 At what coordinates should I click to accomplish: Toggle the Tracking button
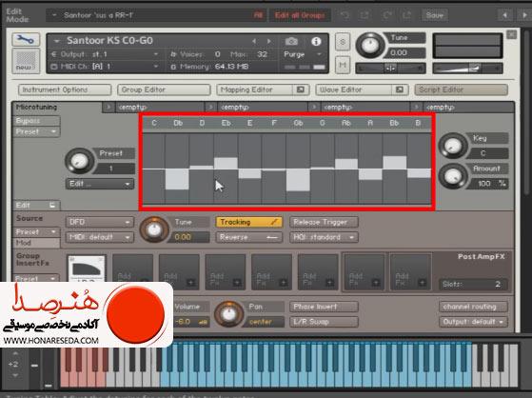click(x=249, y=222)
